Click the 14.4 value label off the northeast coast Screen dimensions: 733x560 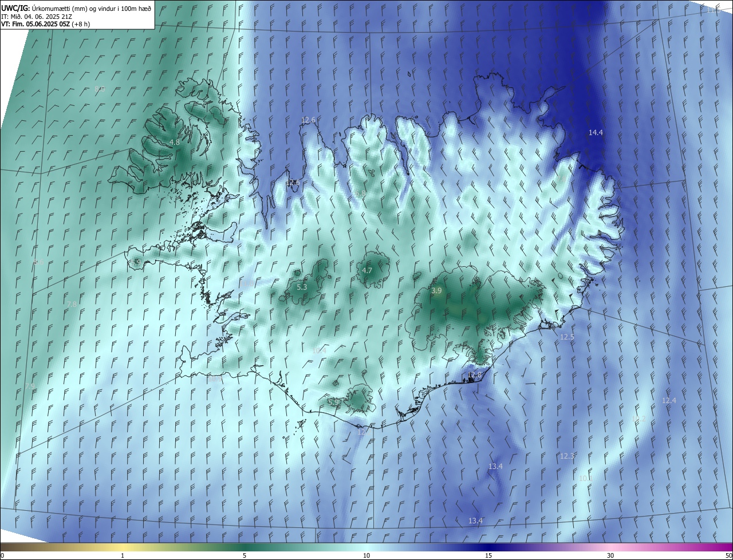[x=596, y=132]
